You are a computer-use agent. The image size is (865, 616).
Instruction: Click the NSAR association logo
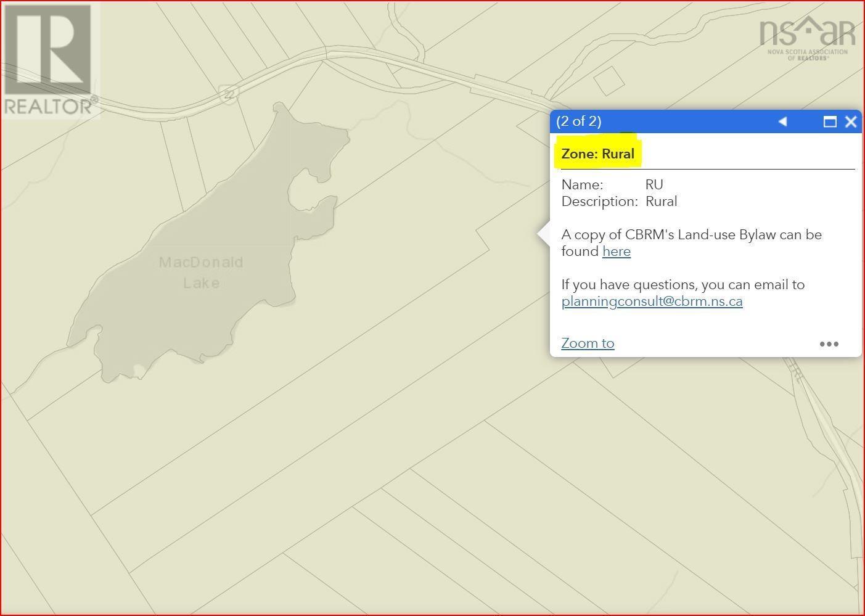click(x=807, y=37)
